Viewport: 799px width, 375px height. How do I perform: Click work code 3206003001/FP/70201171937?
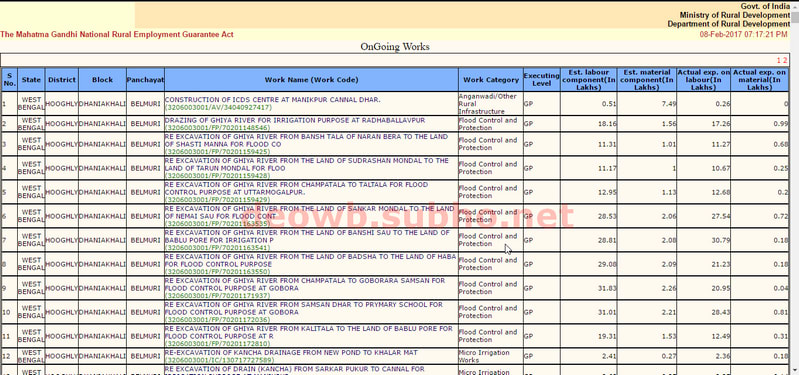(x=218, y=296)
